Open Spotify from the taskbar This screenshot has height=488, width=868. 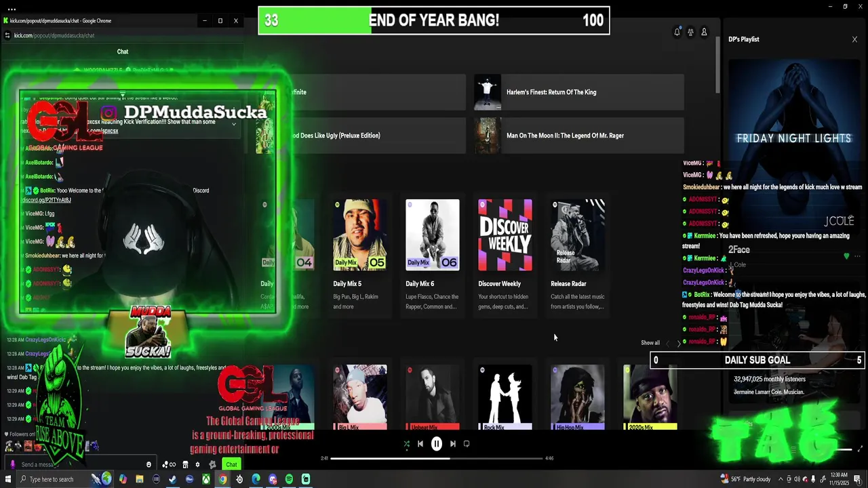click(x=289, y=479)
